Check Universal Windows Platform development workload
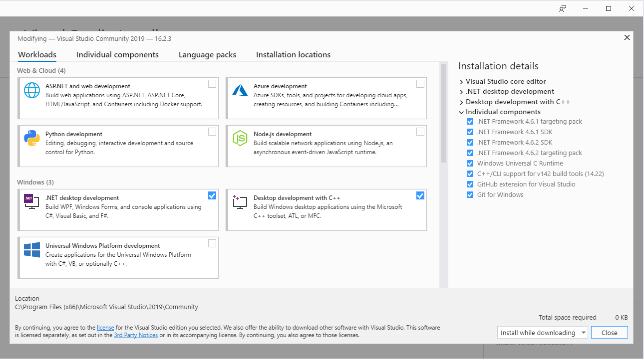Screen dimensions: 644x359 tap(212, 243)
